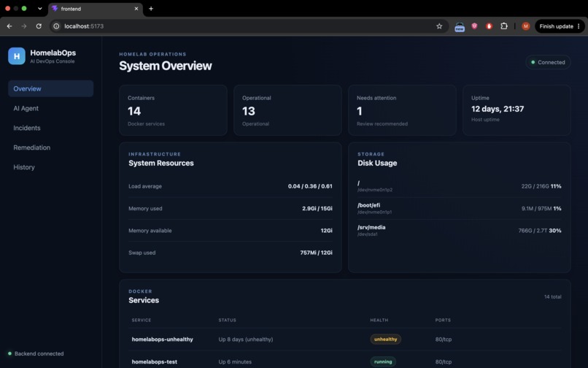
Task: Open the site information icon in address bar
Action: [x=56, y=26]
